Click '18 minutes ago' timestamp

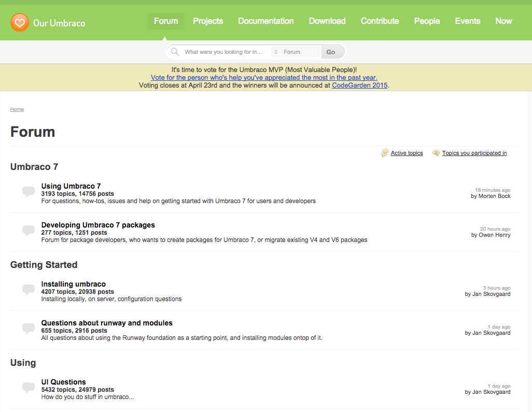pos(493,190)
